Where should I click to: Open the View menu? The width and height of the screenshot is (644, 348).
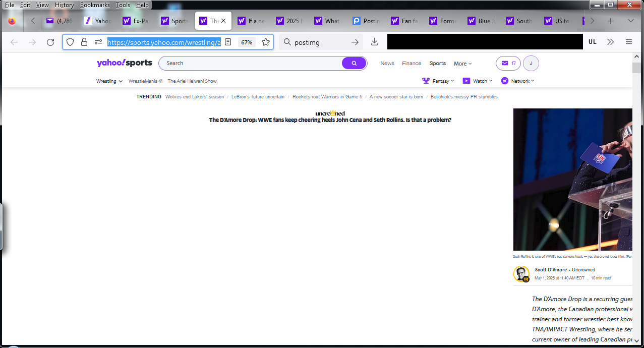(42, 5)
